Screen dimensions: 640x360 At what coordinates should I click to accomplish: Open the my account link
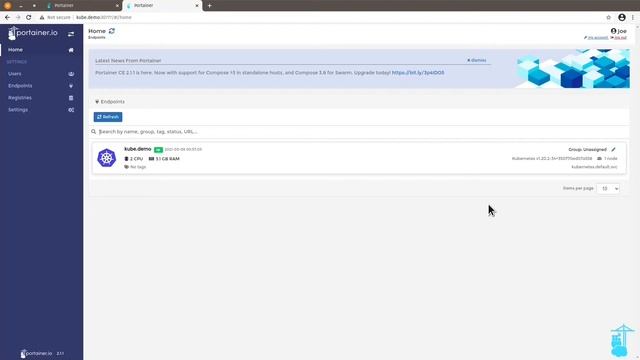coord(596,38)
